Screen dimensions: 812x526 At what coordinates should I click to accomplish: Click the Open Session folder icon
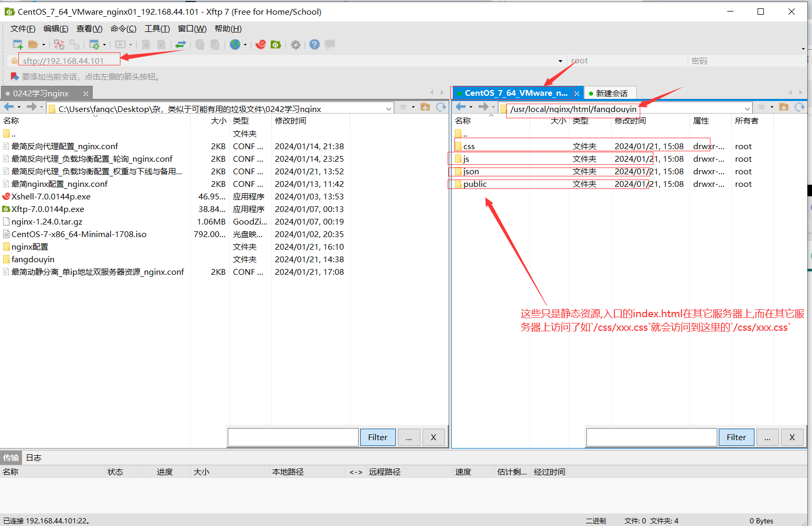coord(34,44)
